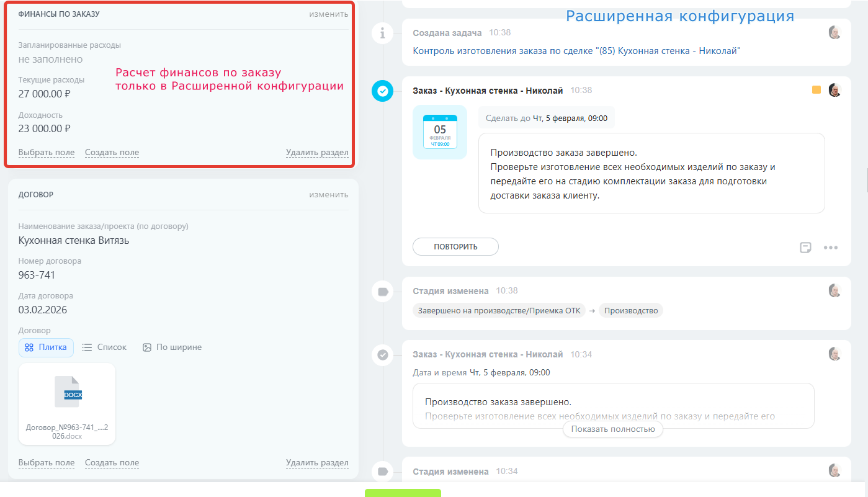This screenshot has height=497, width=868.
Task: Click the avatar in the 10:34 order card
Action: (834, 354)
